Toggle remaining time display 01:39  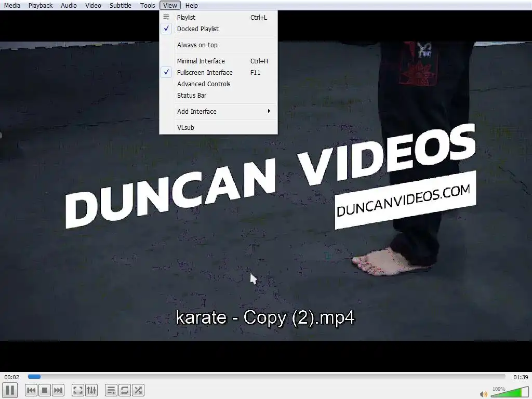coord(521,377)
